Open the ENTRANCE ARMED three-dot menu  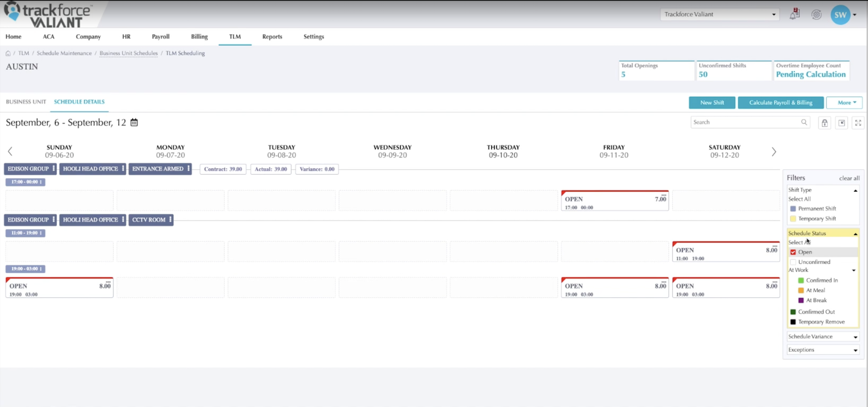(x=189, y=169)
